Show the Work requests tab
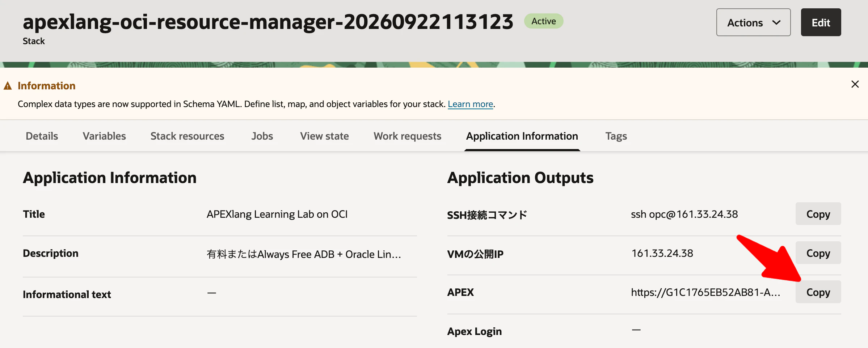The height and width of the screenshot is (348, 868). coord(407,136)
